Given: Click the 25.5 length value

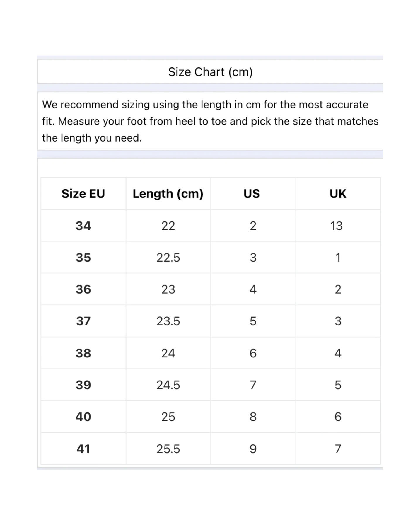Looking at the screenshot, I should click(168, 449).
